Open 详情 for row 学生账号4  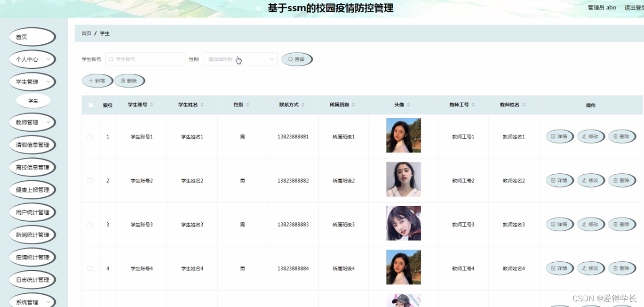coord(560,268)
